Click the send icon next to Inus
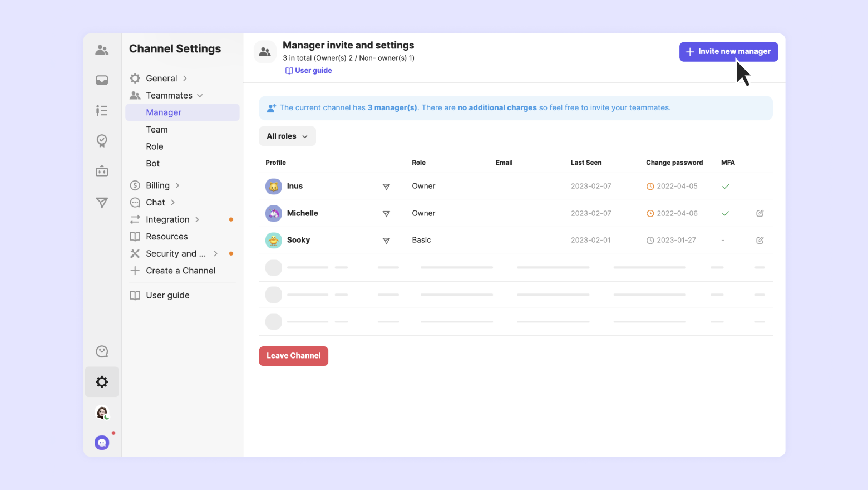 coord(386,187)
